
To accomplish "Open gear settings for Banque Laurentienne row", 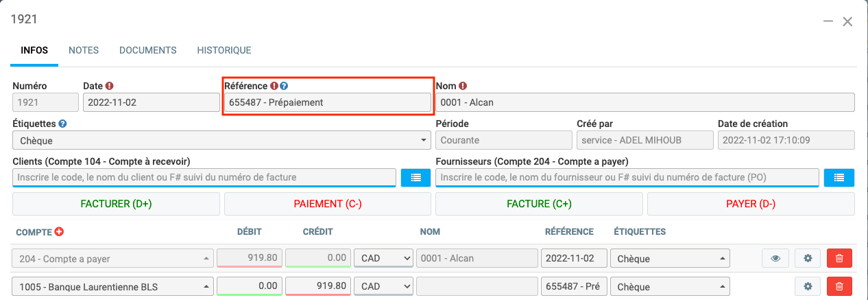I will click(x=807, y=286).
